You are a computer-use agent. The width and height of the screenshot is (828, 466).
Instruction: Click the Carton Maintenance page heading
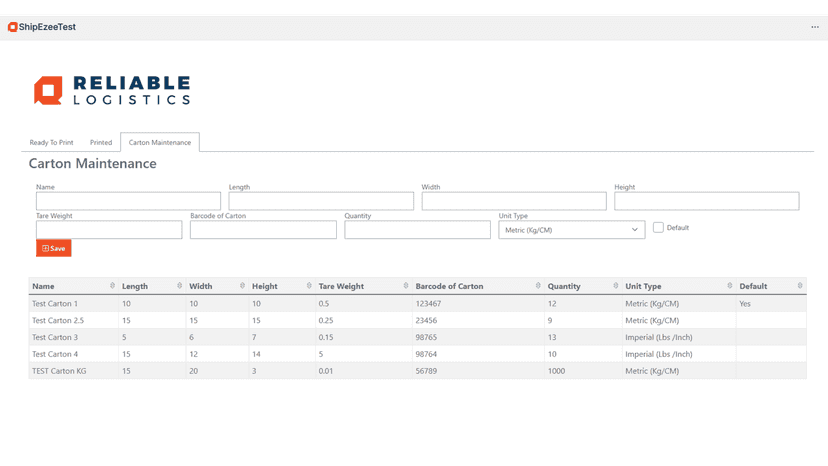(92, 164)
